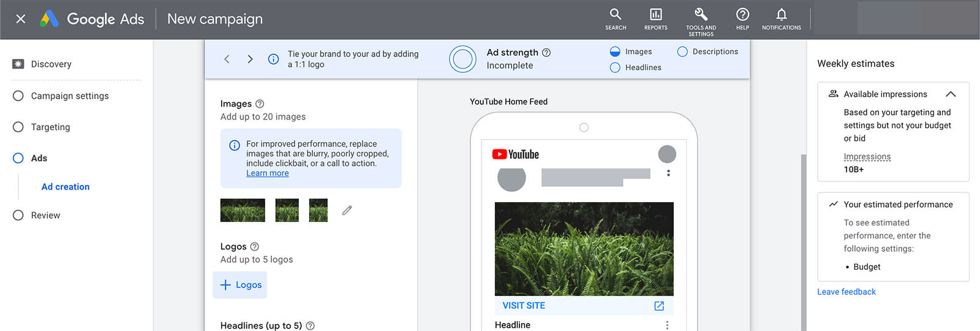Collapse Available impressions card

pyautogui.click(x=951, y=94)
